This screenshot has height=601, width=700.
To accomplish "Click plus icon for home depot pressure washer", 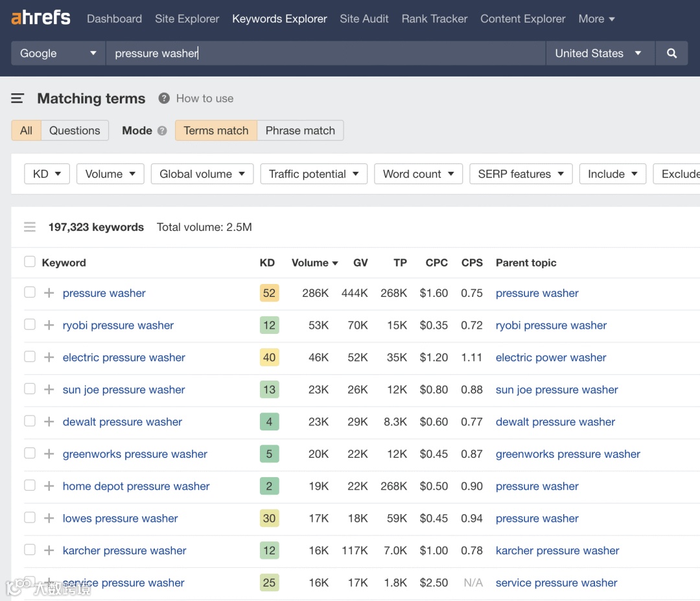I will 49,486.
